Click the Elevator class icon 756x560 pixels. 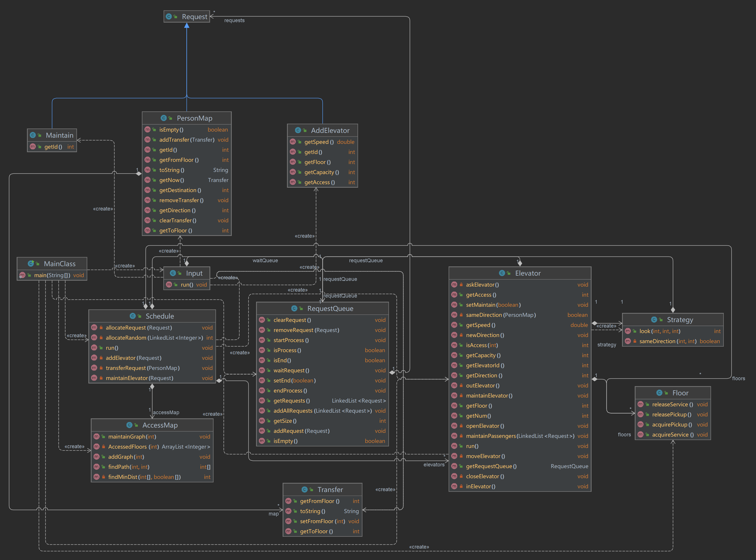tap(502, 273)
